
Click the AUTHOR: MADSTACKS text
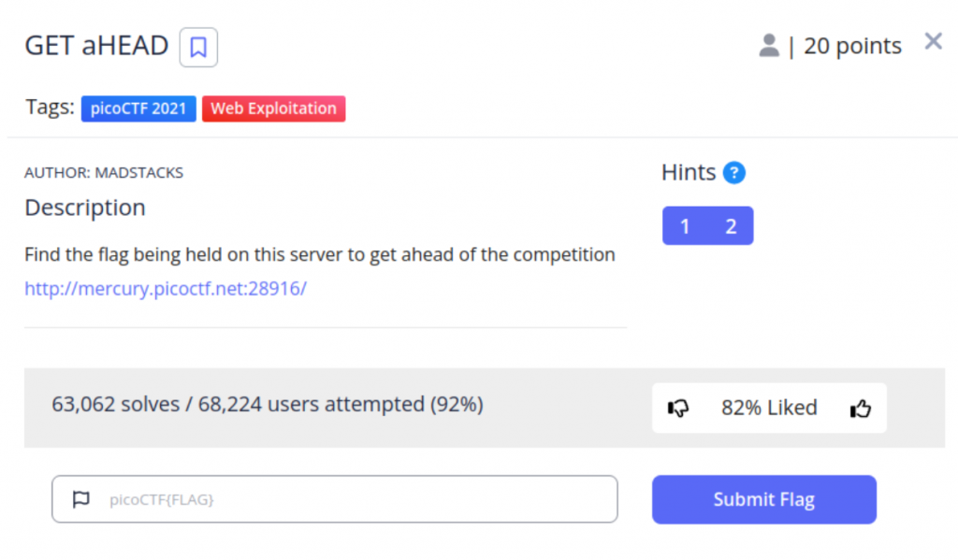point(104,173)
